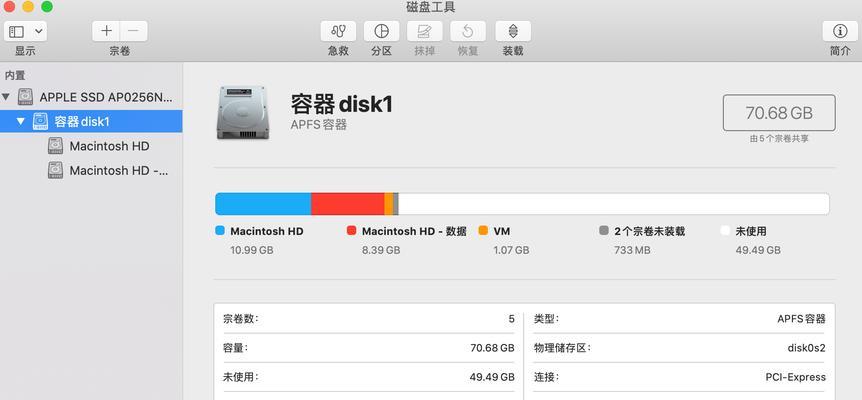
Task: Click the red Macintosh HD - 数据 legend swatch
Action: coord(351,231)
